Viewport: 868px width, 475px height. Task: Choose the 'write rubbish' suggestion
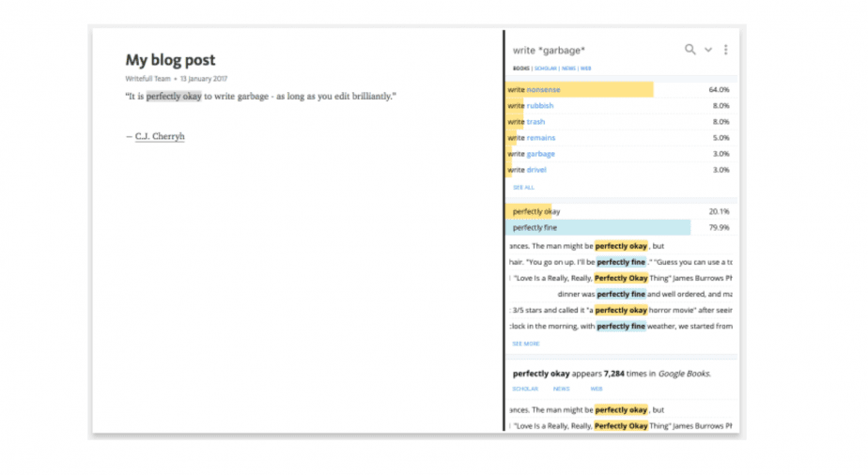[x=622, y=106]
